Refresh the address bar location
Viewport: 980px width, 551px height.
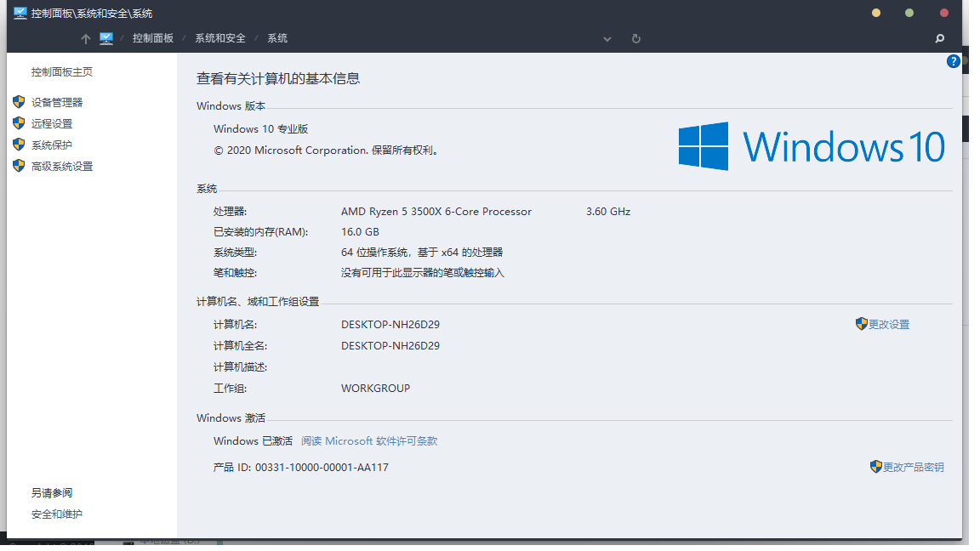pyautogui.click(x=636, y=39)
